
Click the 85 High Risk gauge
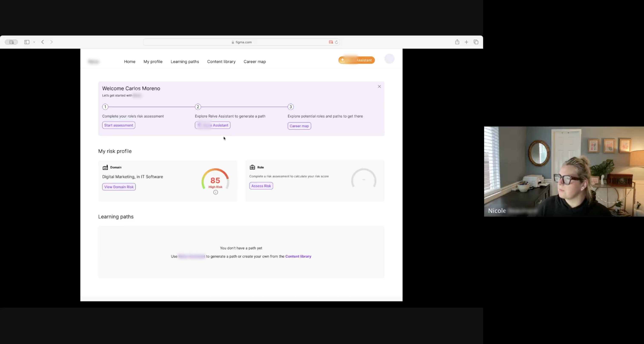point(215,181)
